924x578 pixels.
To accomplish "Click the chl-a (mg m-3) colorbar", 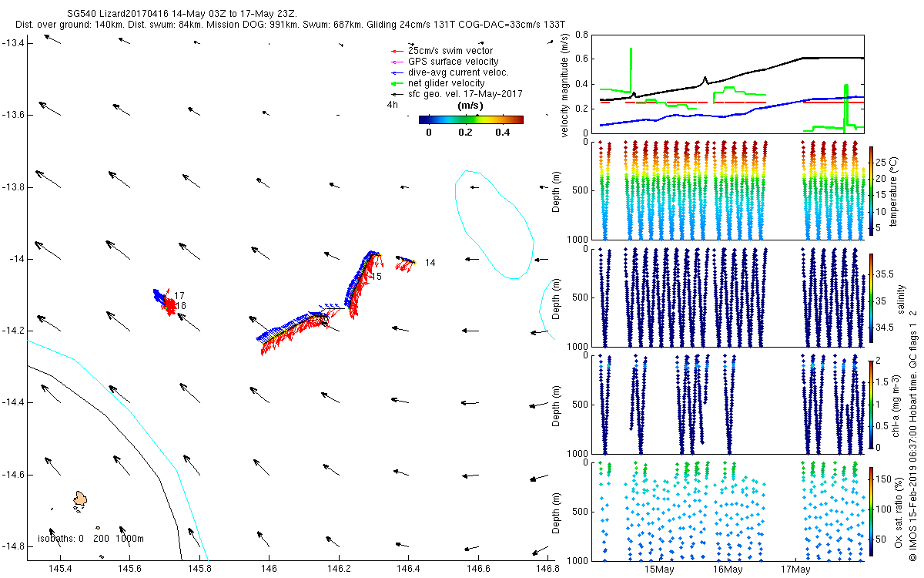I will click(x=871, y=403).
